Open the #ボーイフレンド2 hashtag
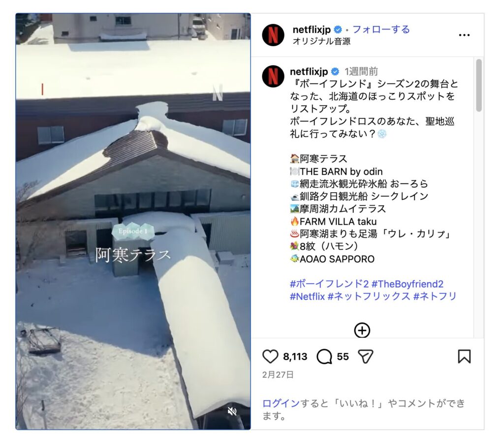This screenshot has width=504, height=445. [x=329, y=284]
